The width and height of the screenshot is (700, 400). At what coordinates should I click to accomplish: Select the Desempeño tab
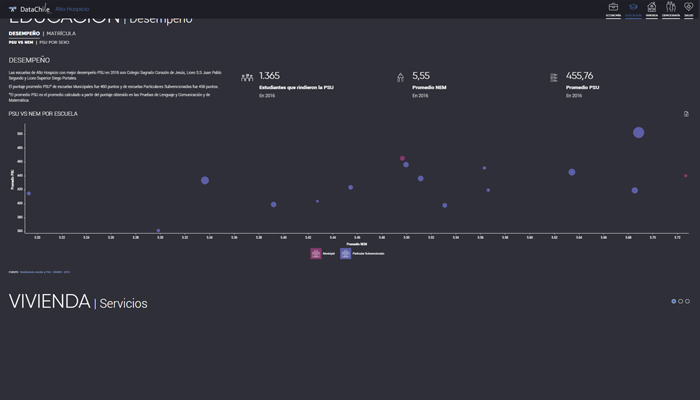click(25, 33)
